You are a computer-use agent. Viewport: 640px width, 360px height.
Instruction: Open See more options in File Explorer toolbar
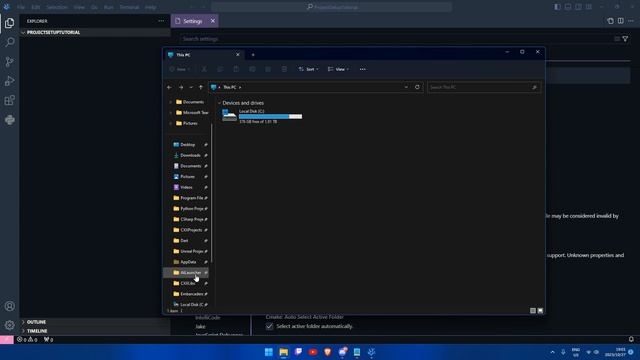tap(362, 69)
